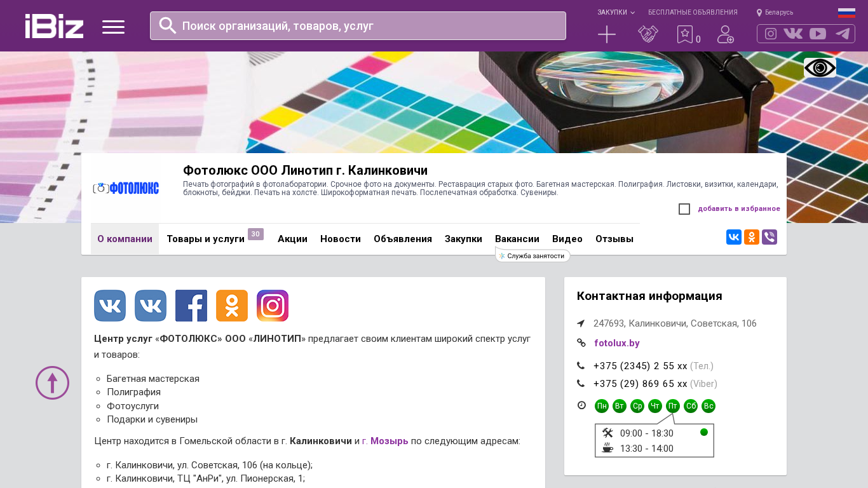Select the Беларусь location selector
The height and width of the screenshot is (488, 868).
tap(775, 13)
